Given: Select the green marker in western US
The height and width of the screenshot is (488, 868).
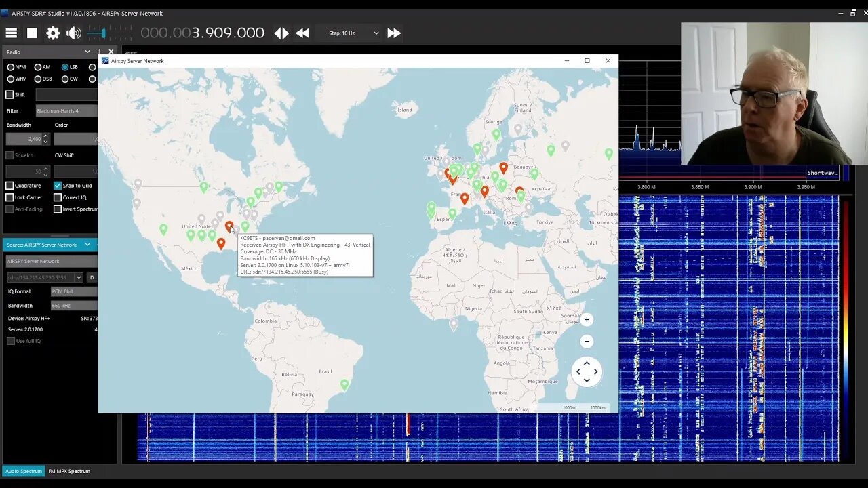Looking at the screenshot, I should pos(163,229).
